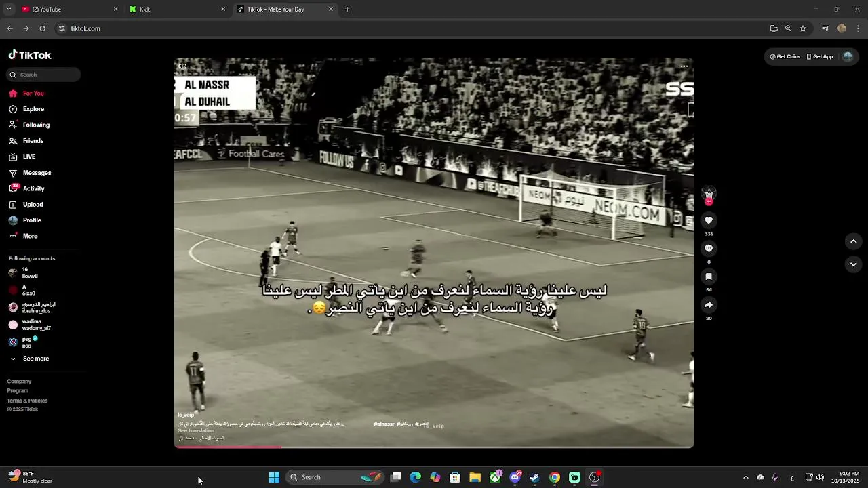Open Steam from the taskbar
This screenshot has height=488, width=868.
pos(534,477)
